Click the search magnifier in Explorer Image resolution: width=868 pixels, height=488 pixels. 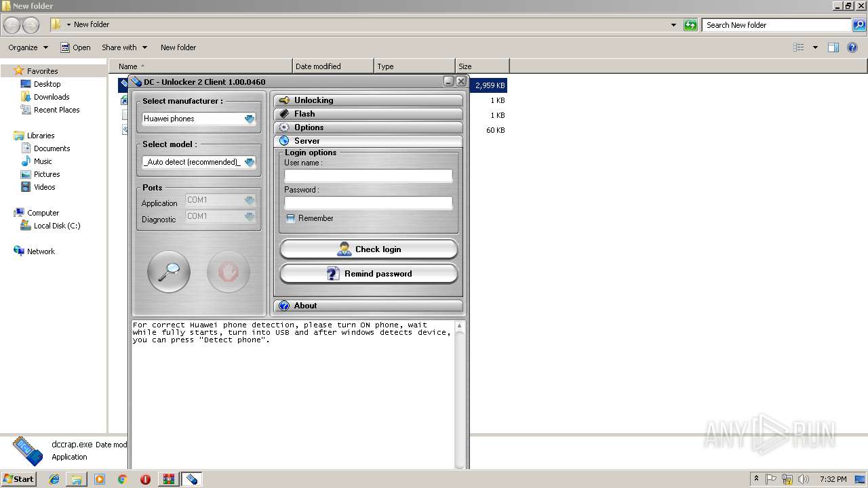tap(859, 25)
